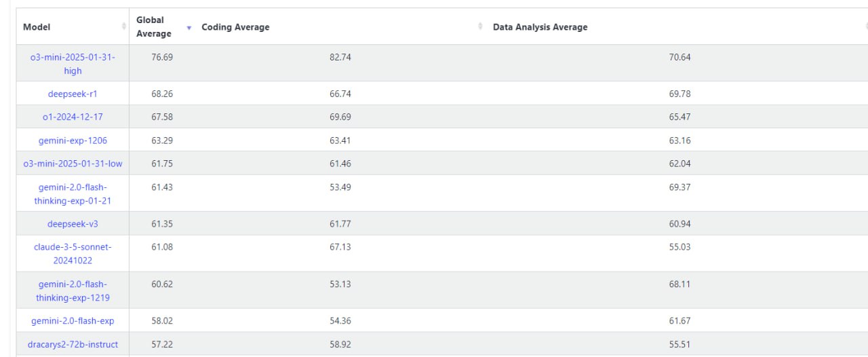
Task: Select global average value 61.43
Action: click(162, 187)
